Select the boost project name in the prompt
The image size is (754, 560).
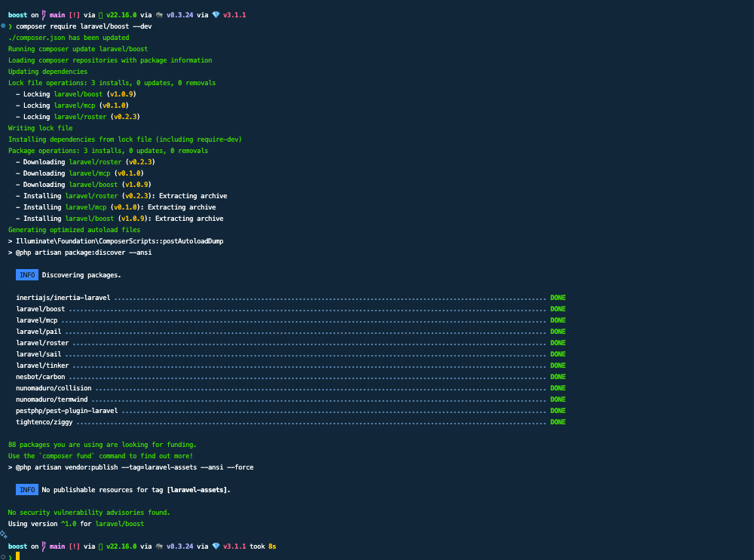17,14
